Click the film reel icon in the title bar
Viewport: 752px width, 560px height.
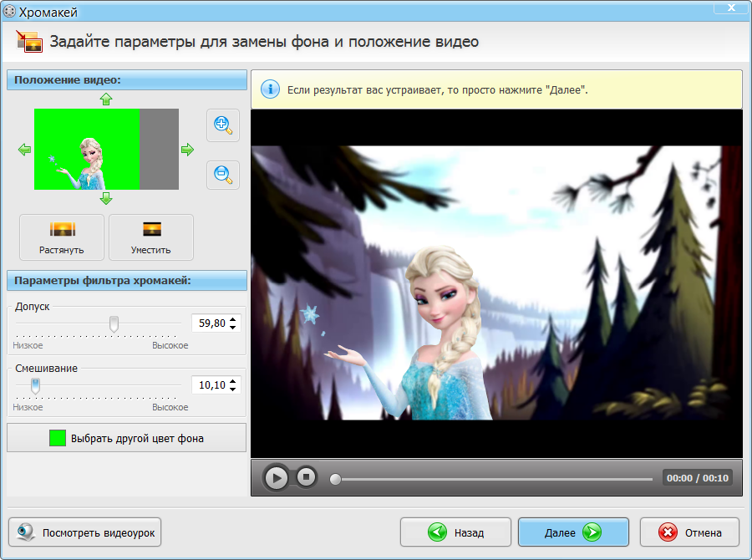coord(9,11)
